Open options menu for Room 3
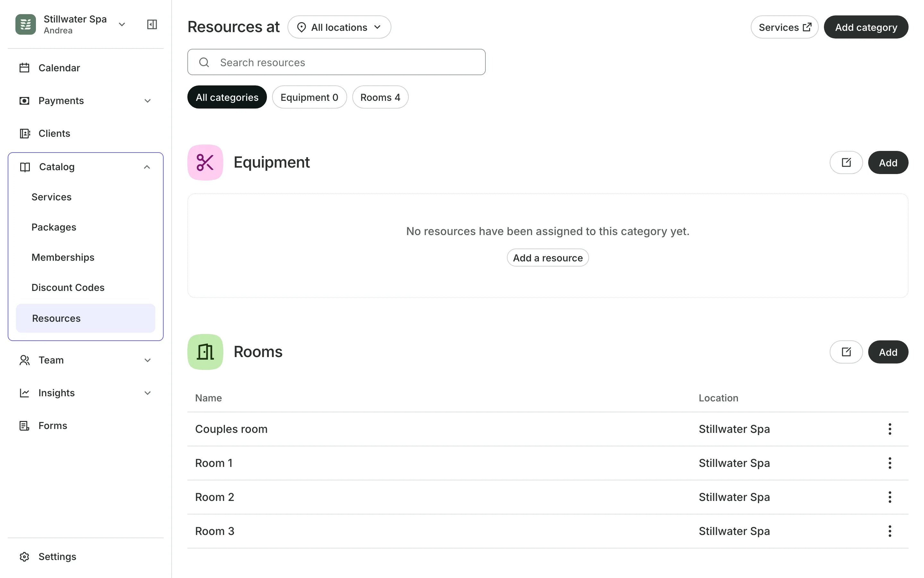The width and height of the screenshot is (924, 578). coord(890,531)
